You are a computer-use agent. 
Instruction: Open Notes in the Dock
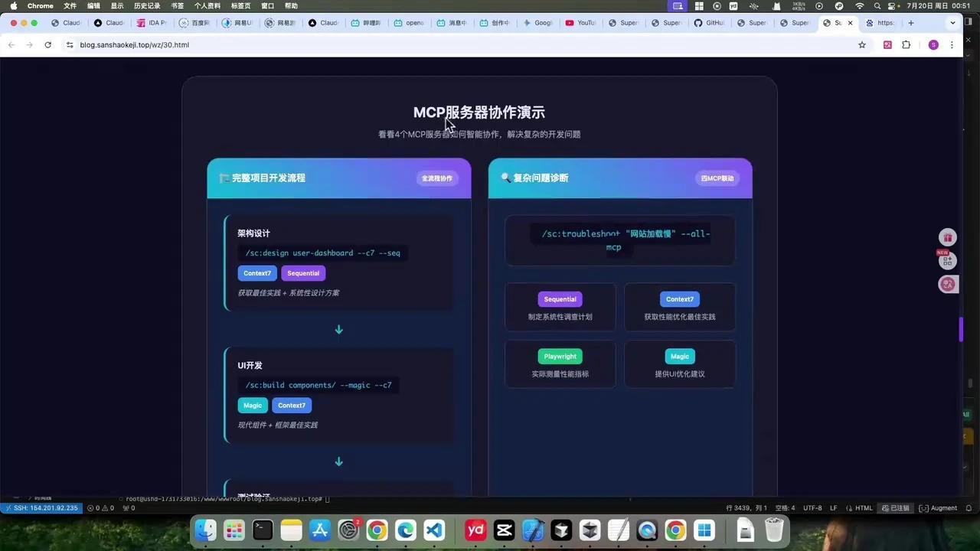click(x=291, y=530)
